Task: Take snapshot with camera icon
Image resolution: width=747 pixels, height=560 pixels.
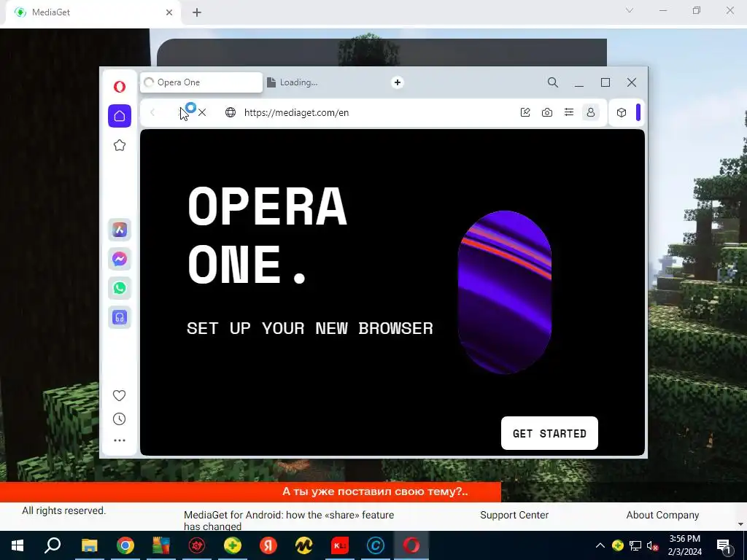Action: (547, 112)
